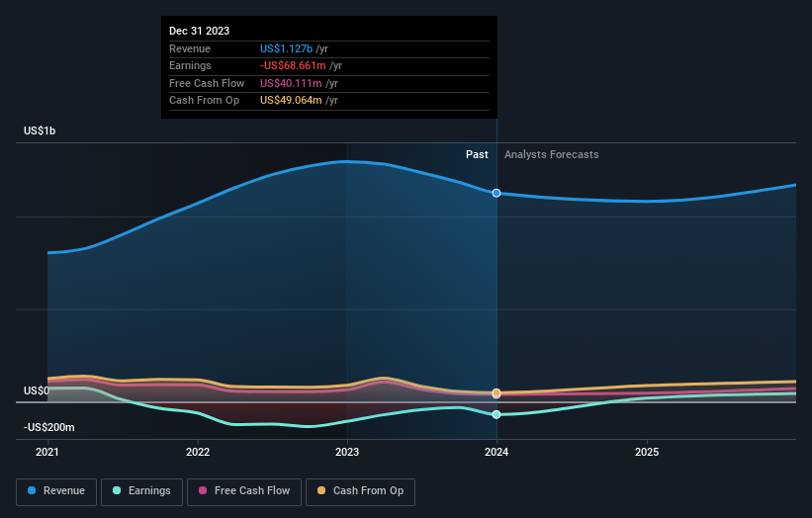
Task: Toggle the Cash From Op legend series
Action: pos(360,491)
